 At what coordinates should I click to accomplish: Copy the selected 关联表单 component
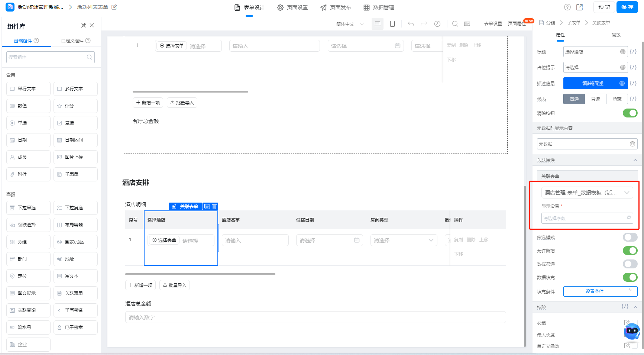207,206
